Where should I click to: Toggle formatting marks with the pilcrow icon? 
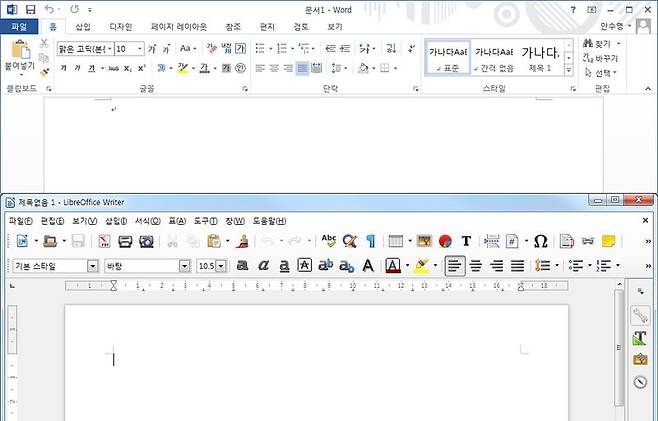click(x=371, y=241)
